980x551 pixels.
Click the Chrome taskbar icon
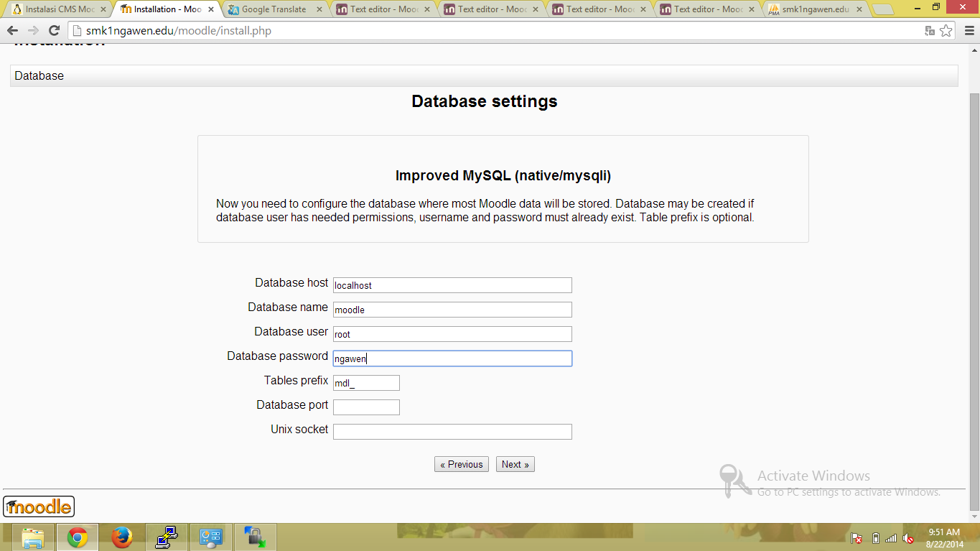pos(78,537)
